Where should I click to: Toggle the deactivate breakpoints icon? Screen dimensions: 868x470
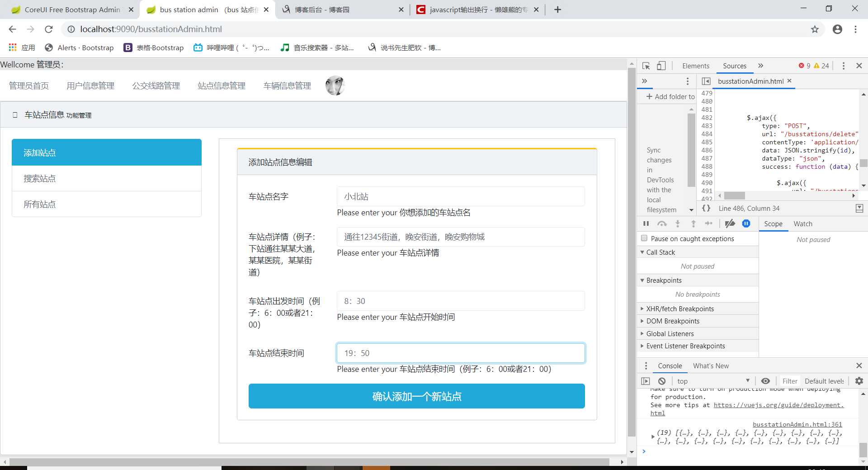point(730,223)
